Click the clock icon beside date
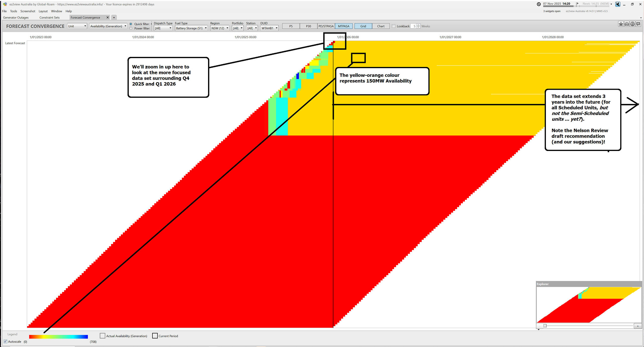The image size is (644, 347). [x=539, y=4]
